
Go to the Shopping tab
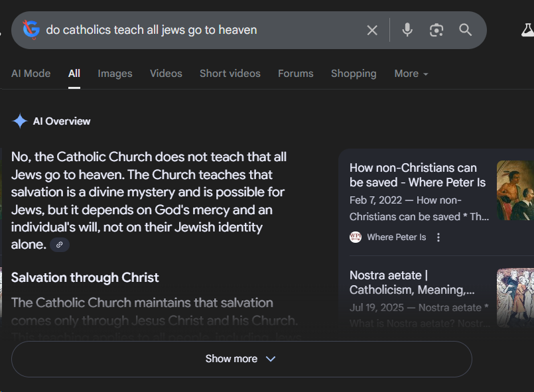[x=354, y=74]
